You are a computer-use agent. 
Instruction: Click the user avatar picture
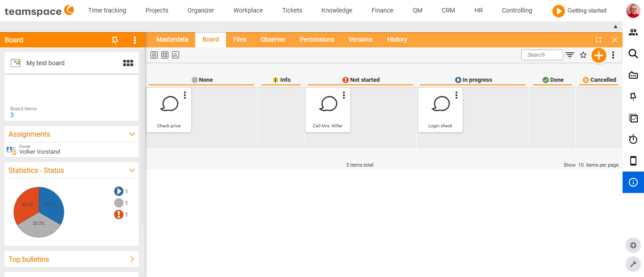(633, 11)
